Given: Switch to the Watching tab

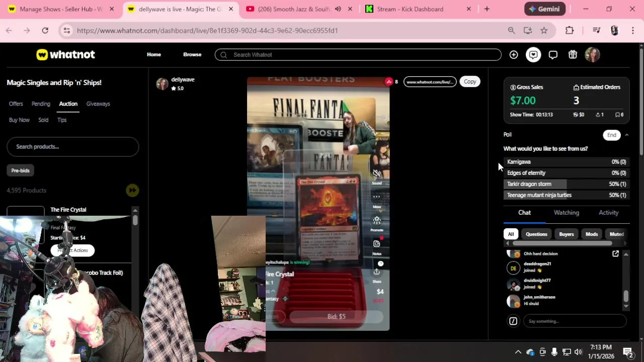Looking at the screenshot, I should click(567, 213).
